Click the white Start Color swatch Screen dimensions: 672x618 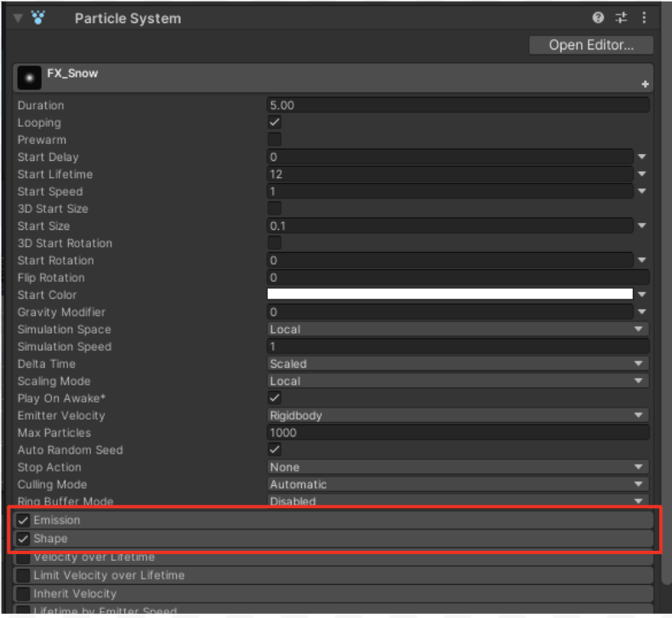click(449, 295)
